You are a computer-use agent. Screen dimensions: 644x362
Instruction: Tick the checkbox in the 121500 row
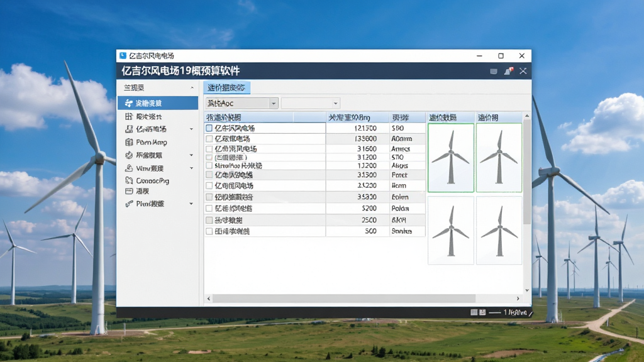click(x=209, y=128)
